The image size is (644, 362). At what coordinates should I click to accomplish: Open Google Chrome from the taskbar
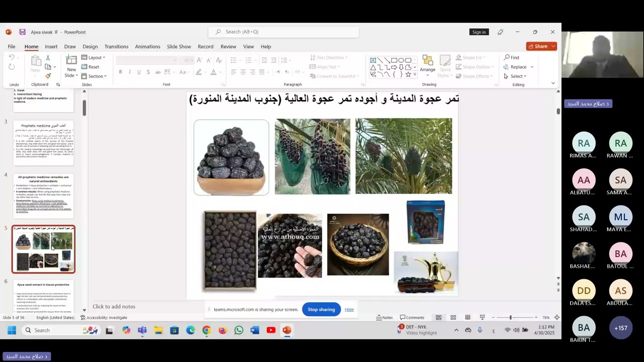pos(206,330)
